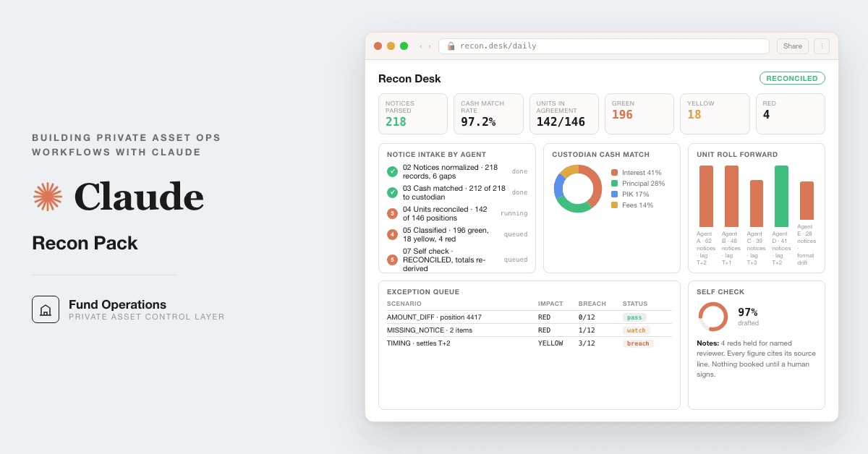Screen dimensions: 868x454
Task: Click the 3/12 breach value
Action: (587, 343)
